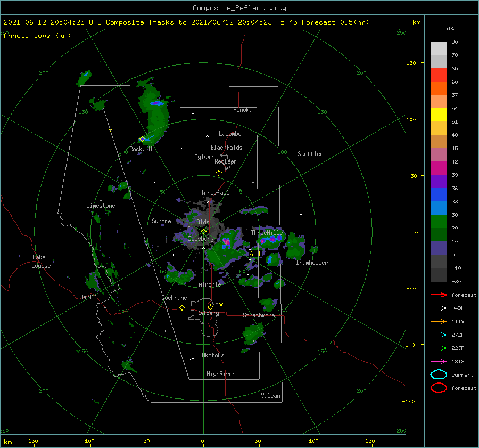Click the cyan current ellipse legend icon
The width and height of the screenshot is (479, 448).
click(x=439, y=374)
